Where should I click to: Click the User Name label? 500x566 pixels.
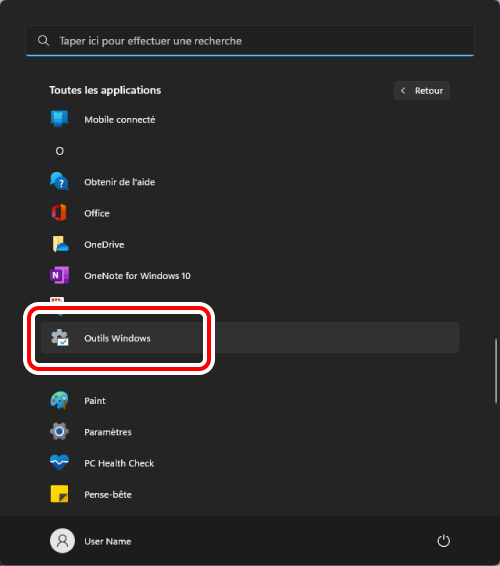click(x=108, y=541)
